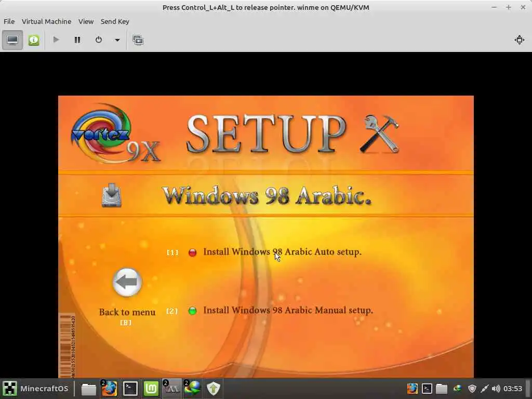The image size is (532, 399).
Task: Show the VM graphical console view
Action: coord(12,40)
